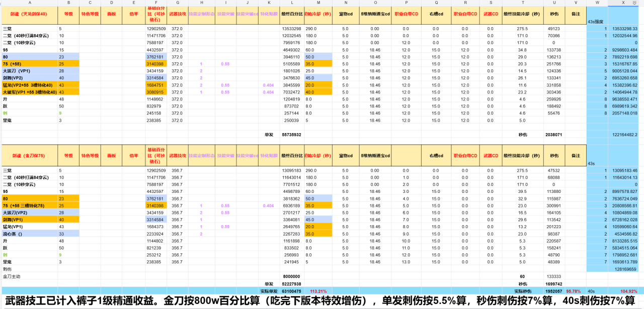Click the 剑魂（灭龙剑保40）title cell
The image size is (644, 309).
point(30,14)
